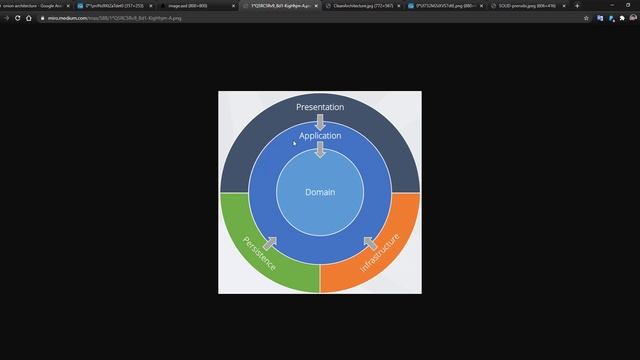Click the 'Application' label in the diagram
The image size is (640, 360).
click(x=320, y=136)
